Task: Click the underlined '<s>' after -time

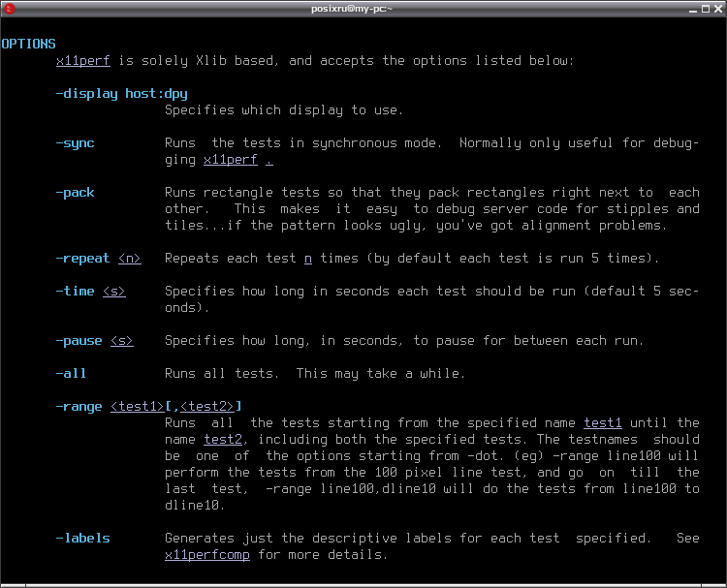Action: pyautogui.click(x=114, y=292)
